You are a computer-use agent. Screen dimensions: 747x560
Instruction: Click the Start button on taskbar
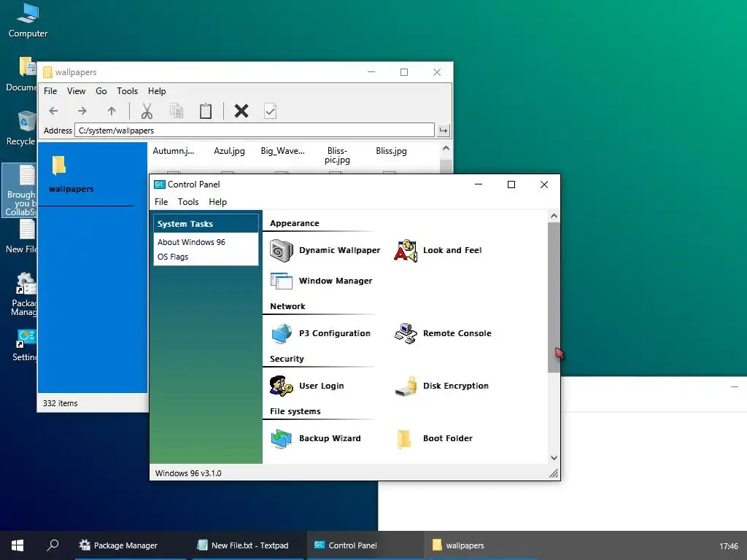pyautogui.click(x=18, y=545)
